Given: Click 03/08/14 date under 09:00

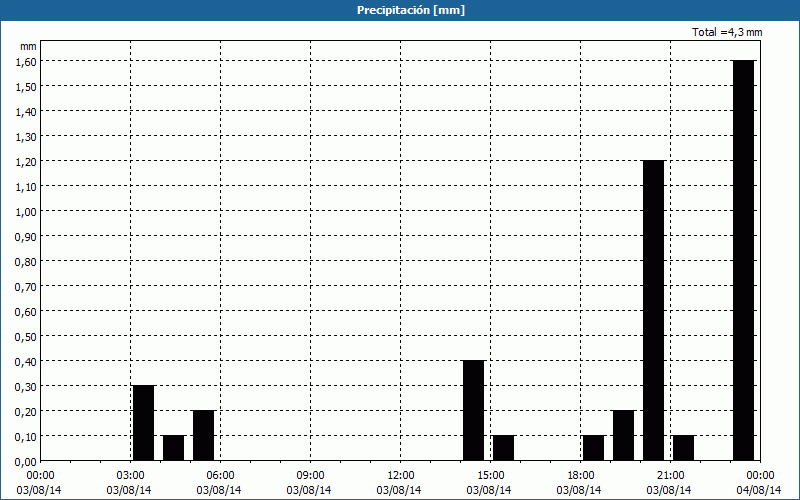Looking at the screenshot, I should click(309, 490).
